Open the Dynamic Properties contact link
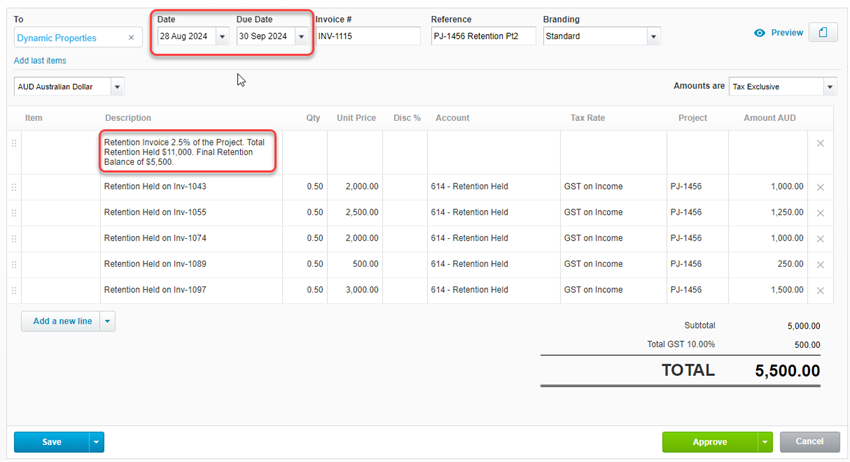Image resolution: width=850 pixels, height=462 pixels. click(56, 38)
